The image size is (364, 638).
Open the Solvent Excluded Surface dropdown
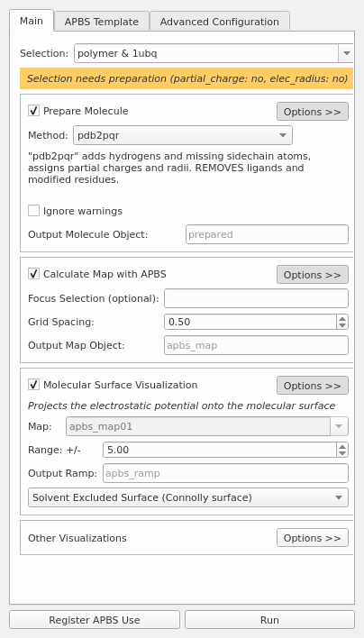[x=188, y=497]
